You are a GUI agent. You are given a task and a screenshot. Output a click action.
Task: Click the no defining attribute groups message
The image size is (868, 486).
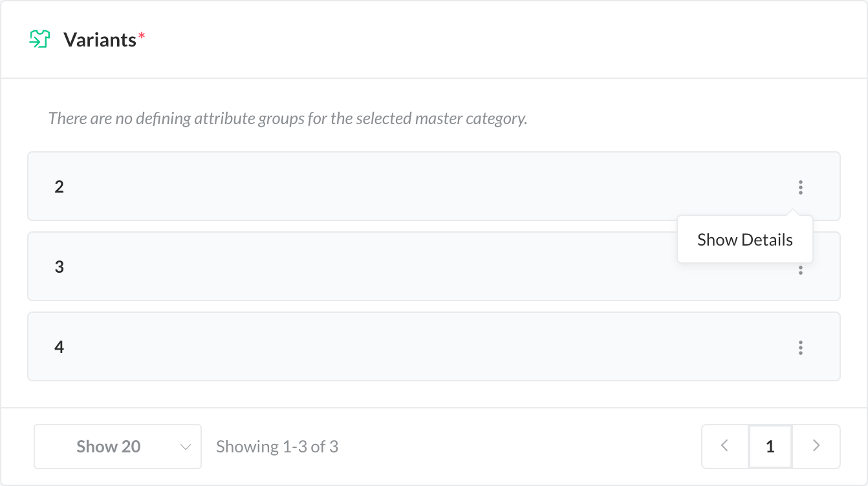coord(288,119)
